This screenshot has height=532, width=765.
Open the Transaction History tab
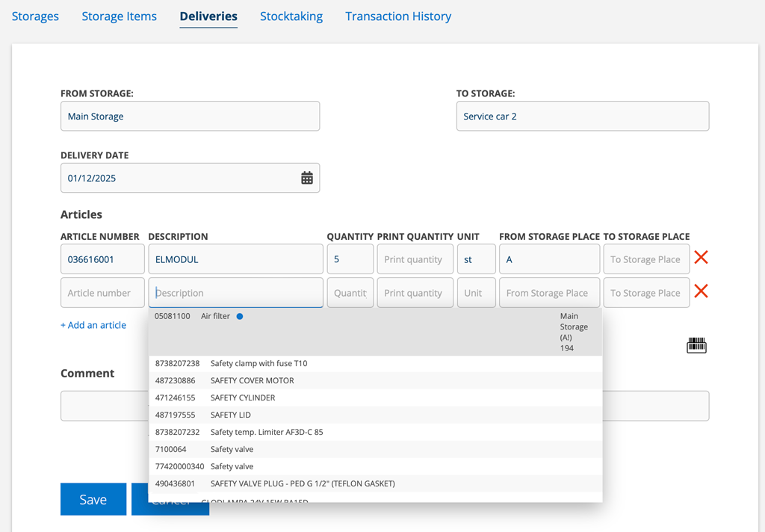pos(397,16)
